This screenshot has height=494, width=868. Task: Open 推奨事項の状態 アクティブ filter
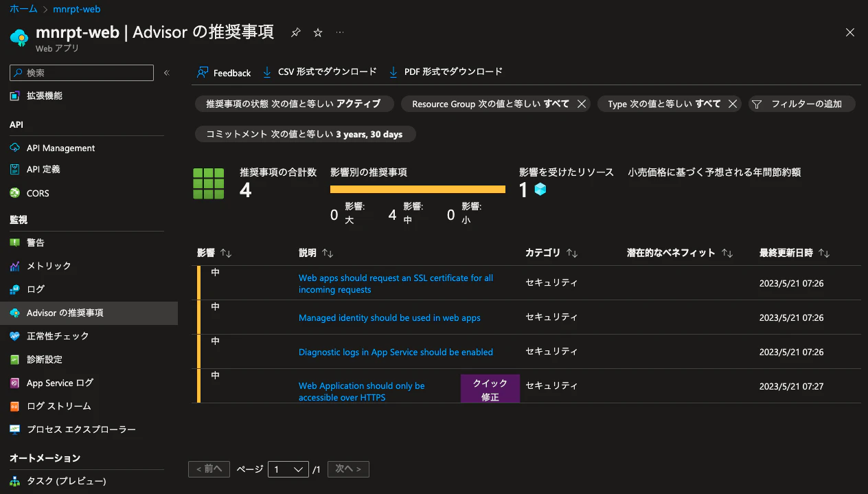click(x=294, y=104)
